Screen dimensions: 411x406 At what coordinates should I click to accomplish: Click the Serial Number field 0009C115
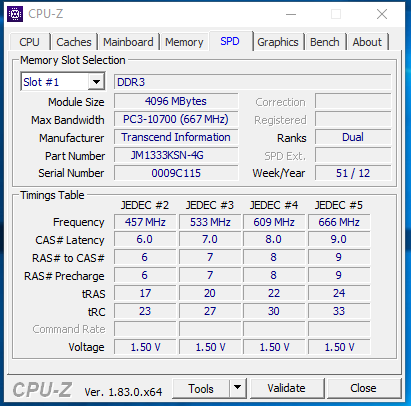coord(176,173)
